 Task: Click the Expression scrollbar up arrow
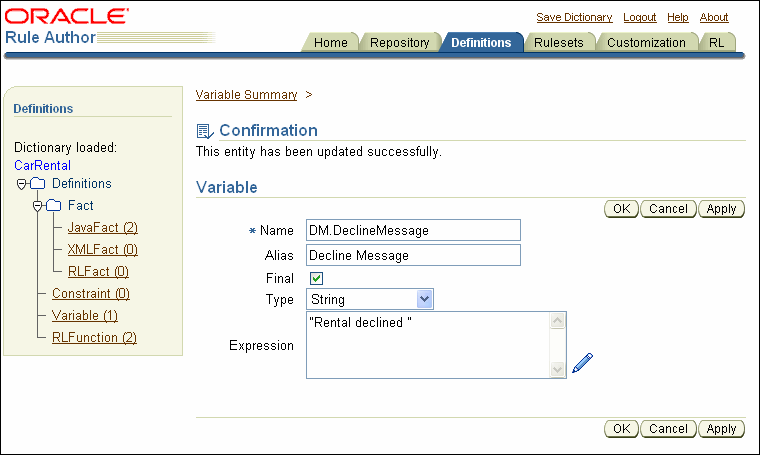coord(558,320)
